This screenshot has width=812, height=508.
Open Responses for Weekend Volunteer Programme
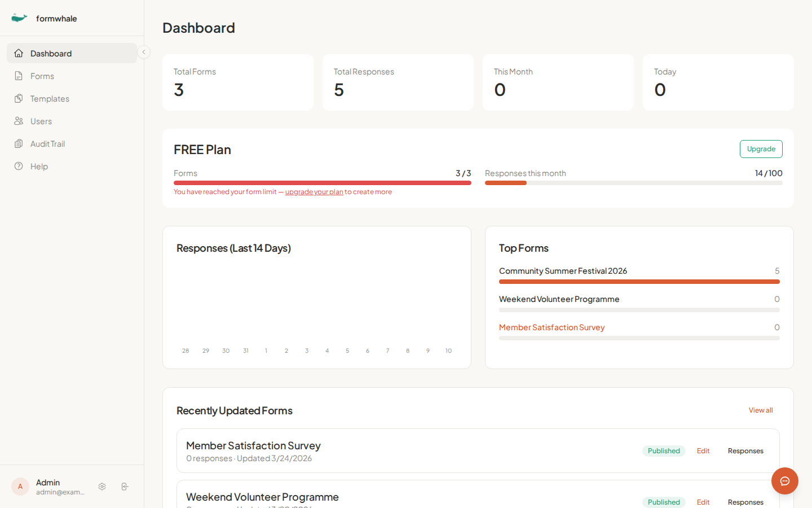745,502
